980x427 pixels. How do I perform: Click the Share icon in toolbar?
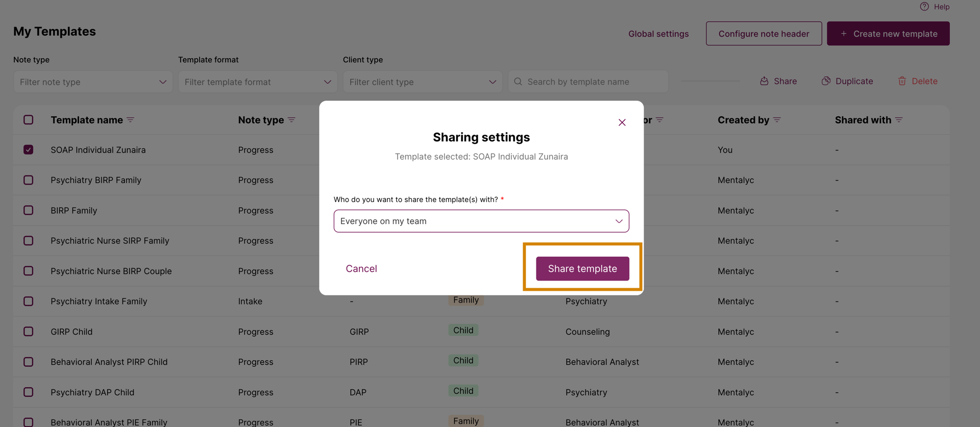[x=764, y=81]
